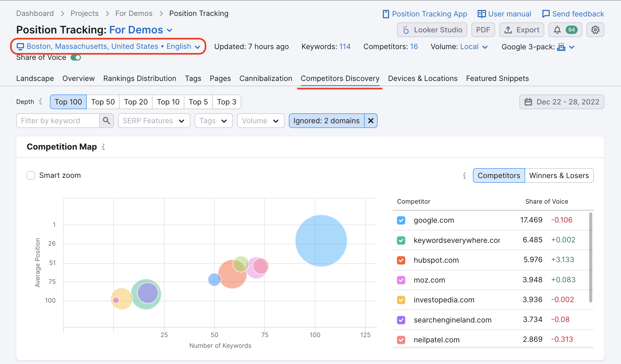This screenshot has height=364, width=621.
Task: Remove the Ignored domains filter
Action: (x=371, y=120)
